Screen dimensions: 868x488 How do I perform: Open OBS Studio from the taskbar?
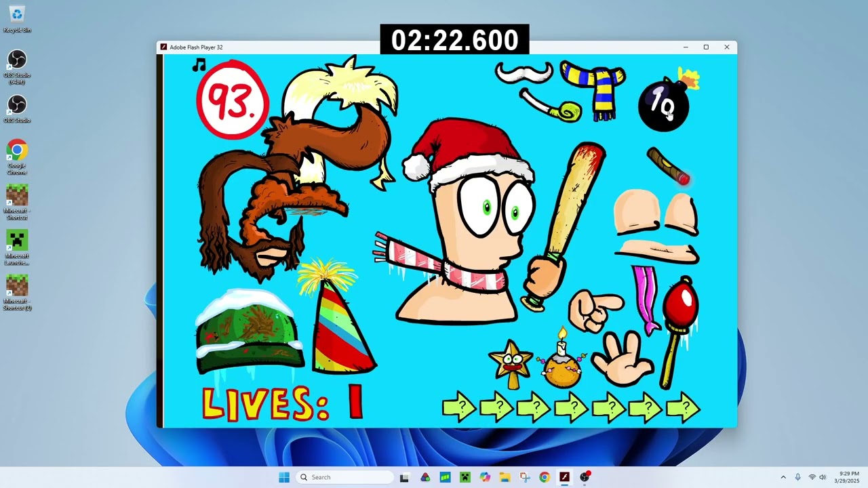click(585, 477)
